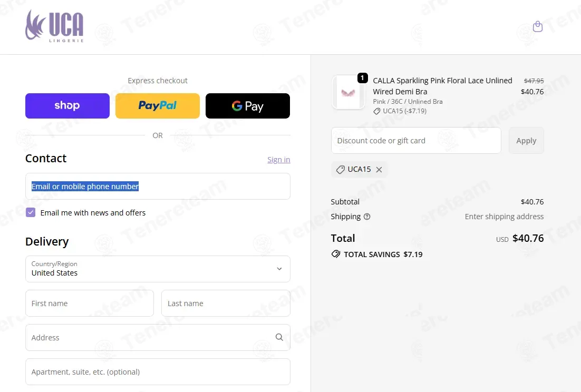Open the Sign in link
The width and height of the screenshot is (581, 392).
click(279, 160)
